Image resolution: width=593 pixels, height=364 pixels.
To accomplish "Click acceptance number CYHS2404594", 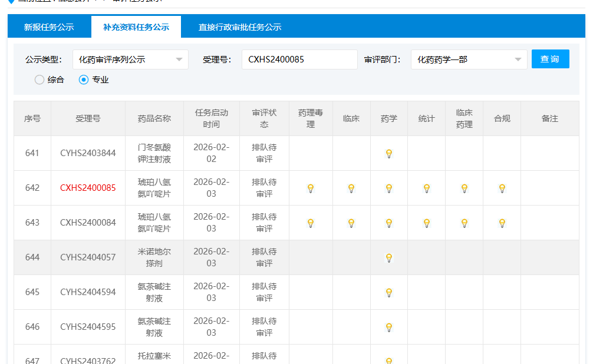I will tap(88, 292).
